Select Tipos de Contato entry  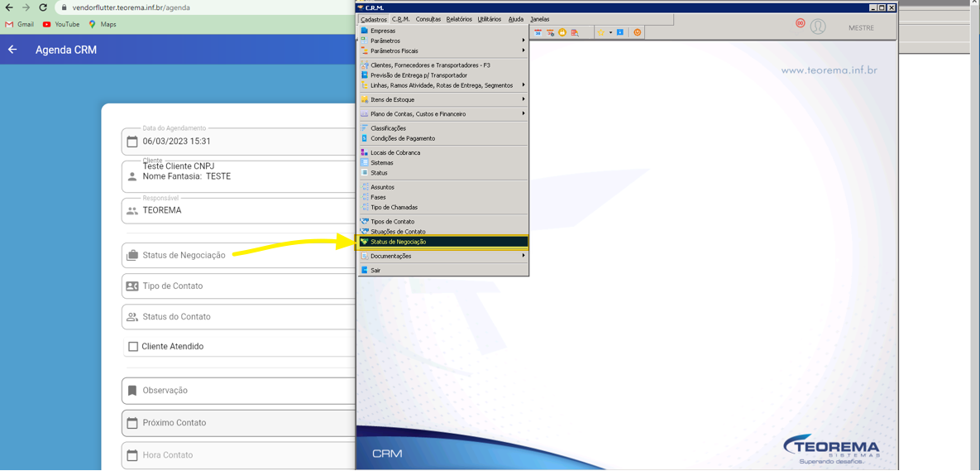442,221
